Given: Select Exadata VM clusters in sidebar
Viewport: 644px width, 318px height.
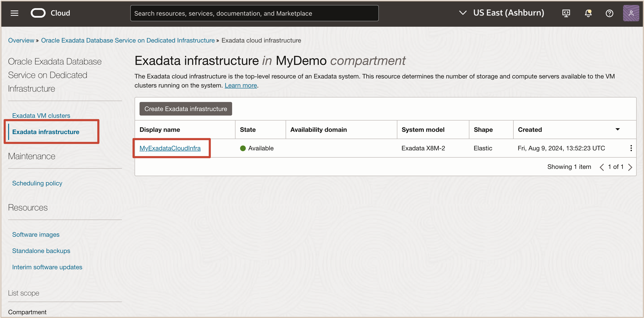Looking at the screenshot, I should click(x=41, y=116).
